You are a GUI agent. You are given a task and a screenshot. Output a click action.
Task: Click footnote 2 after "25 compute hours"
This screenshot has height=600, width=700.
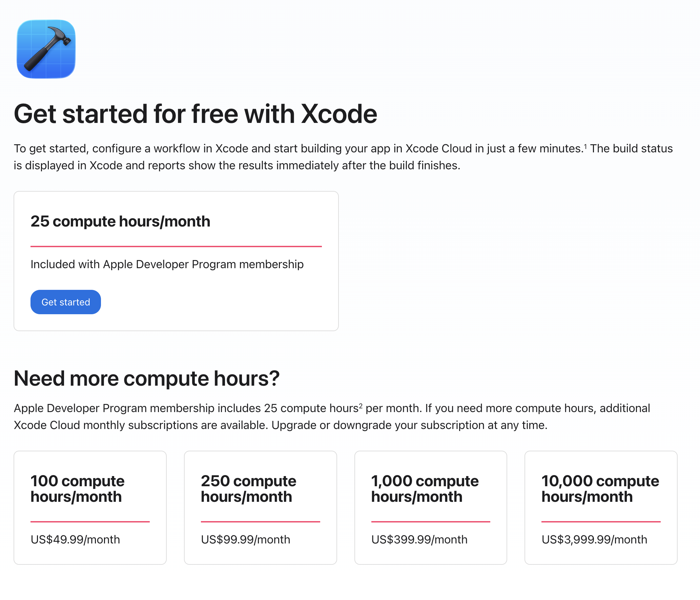click(361, 406)
